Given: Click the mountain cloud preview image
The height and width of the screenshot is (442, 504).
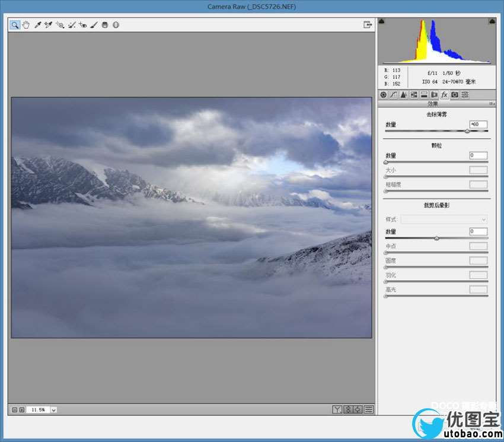Looking at the screenshot, I should point(192,218).
